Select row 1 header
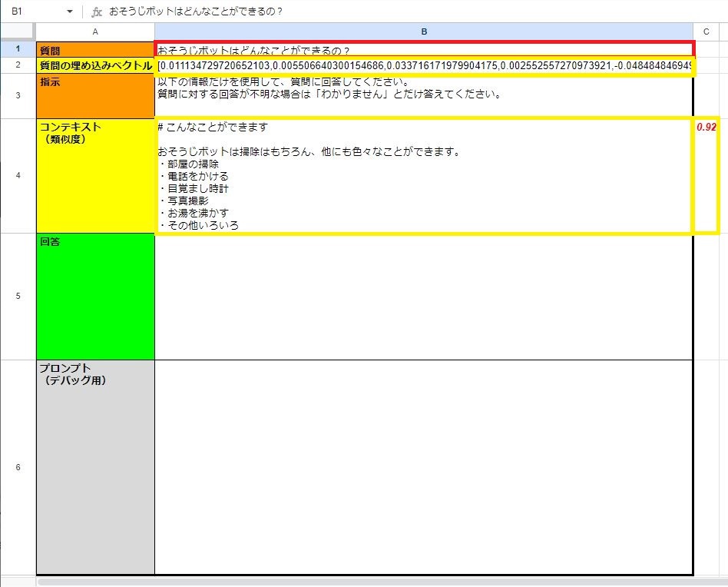The width and height of the screenshot is (728, 587). tap(18, 49)
